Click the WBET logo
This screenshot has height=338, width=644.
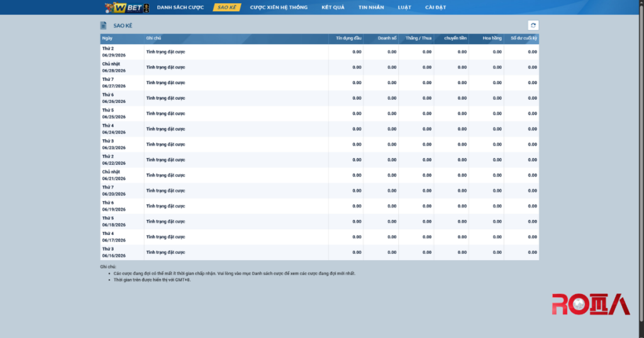coord(127,8)
